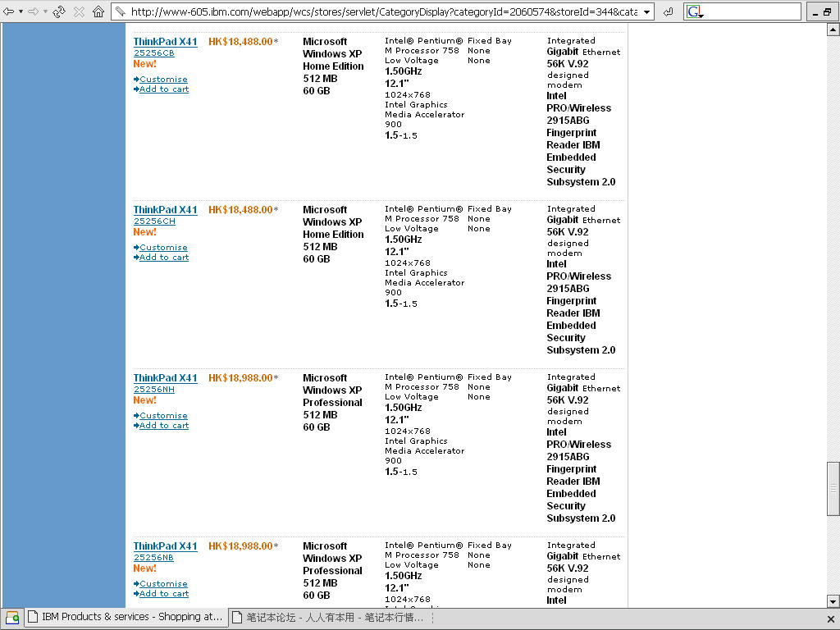Open the 25256NH part number link
840x630 pixels.
(153, 390)
